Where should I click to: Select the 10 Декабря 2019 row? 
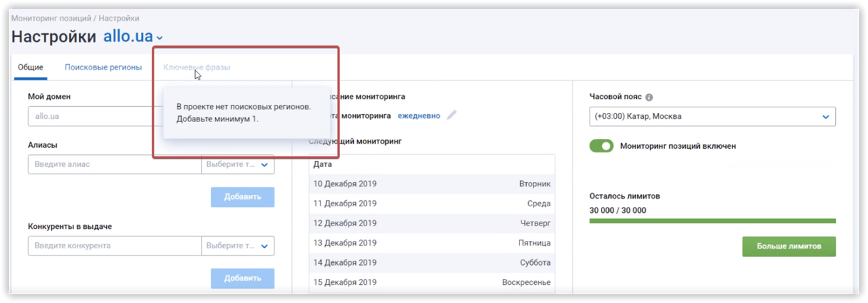coord(432,184)
